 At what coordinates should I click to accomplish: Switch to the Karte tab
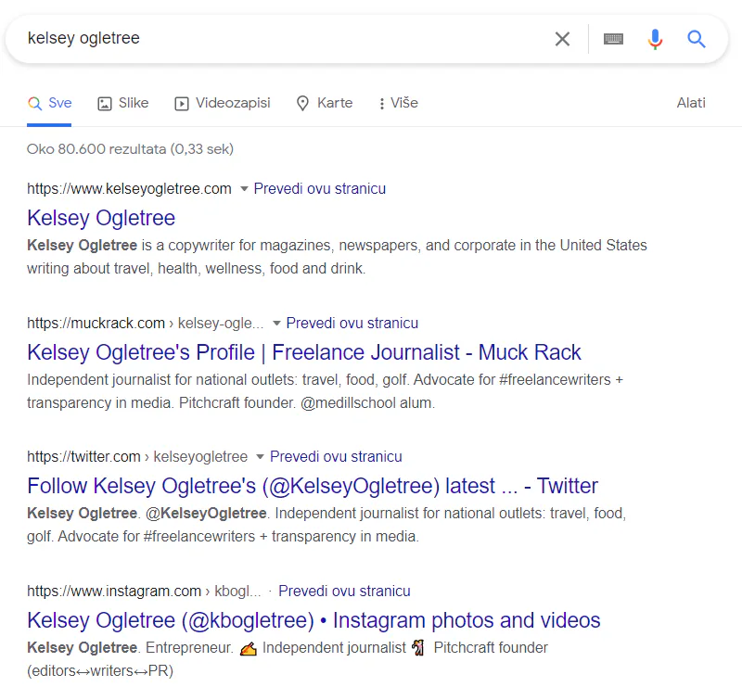324,103
